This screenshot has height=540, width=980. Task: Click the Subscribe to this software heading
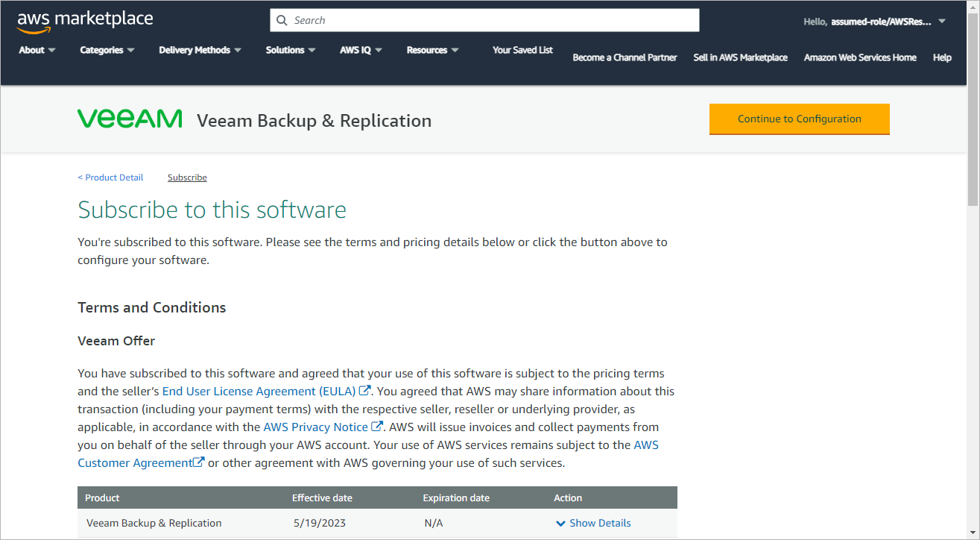(x=212, y=210)
